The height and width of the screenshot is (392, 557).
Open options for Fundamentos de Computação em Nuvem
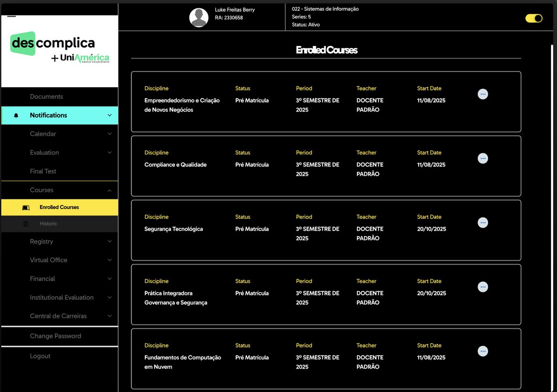(x=483, y=351)
